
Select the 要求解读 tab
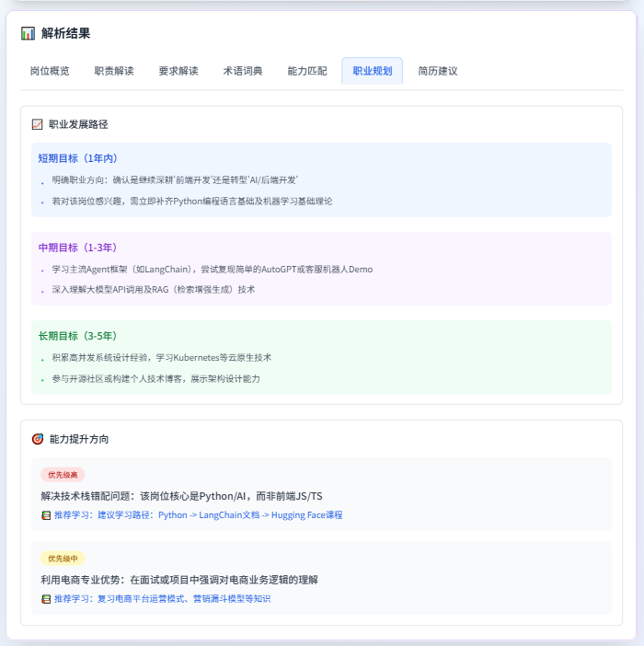178,71
